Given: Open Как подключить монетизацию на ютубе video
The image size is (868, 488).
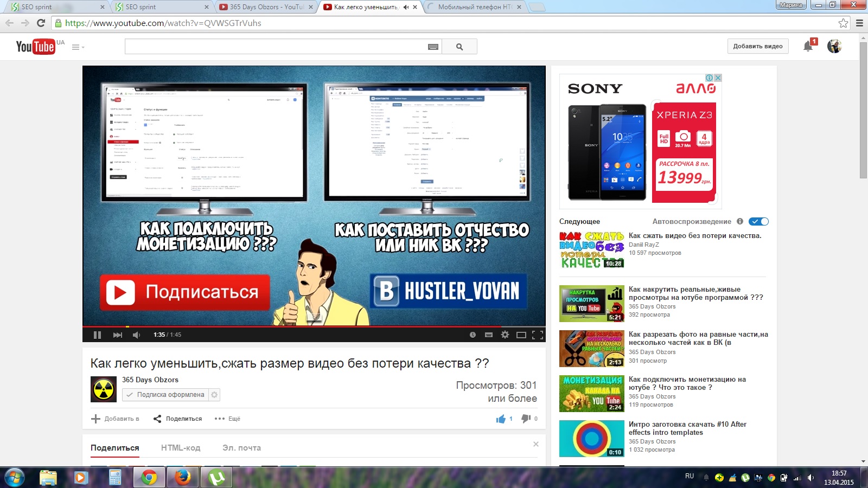Looking at the screenshot, I should point(687,383).
